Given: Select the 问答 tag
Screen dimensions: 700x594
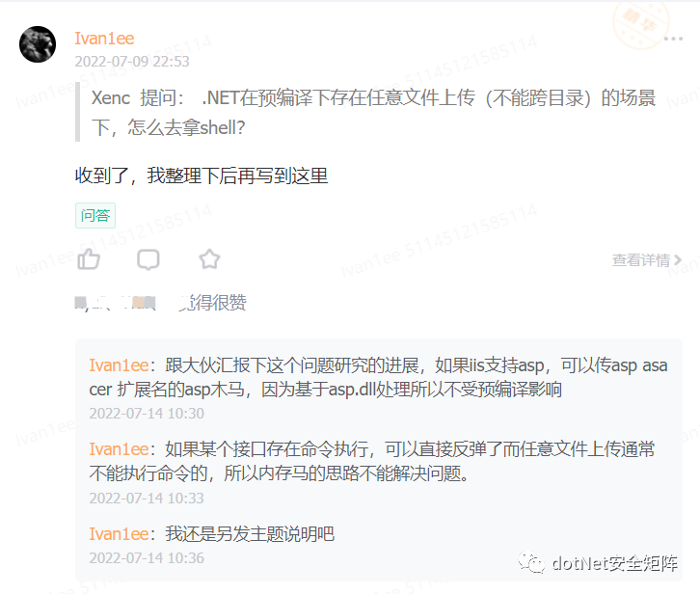Looking at the screenshot, I should pyautogui.click(x=95, y=215).
